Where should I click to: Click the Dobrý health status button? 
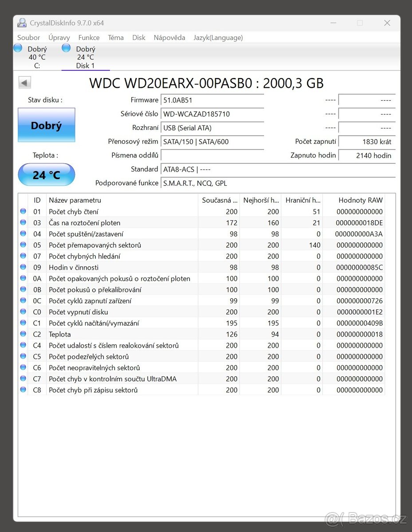coord(47,125)
